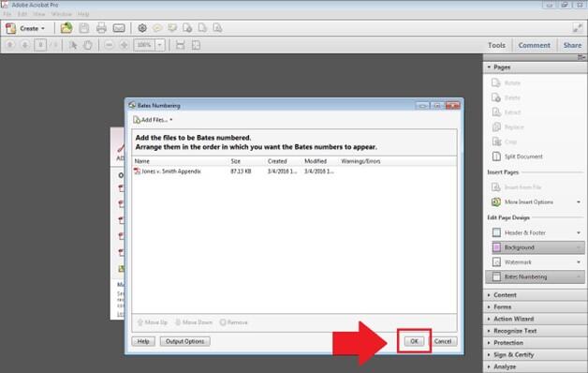This screenshot has width=588, height=373.
Task: Open the zoom percentage dropdown arrow
Action: point(160,45)
